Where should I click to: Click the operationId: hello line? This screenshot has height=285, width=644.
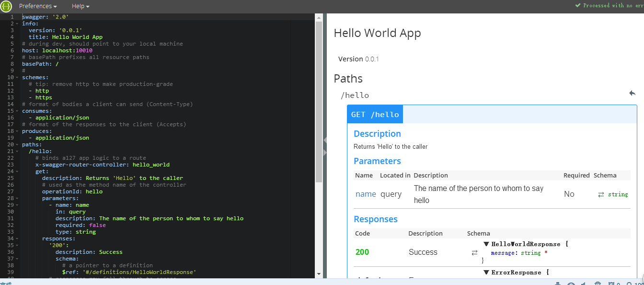click(72, 191)
